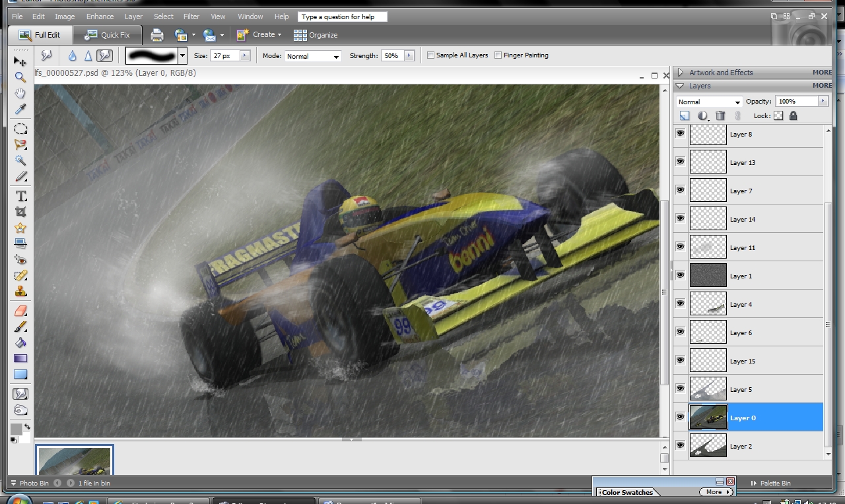
Task: Lock transparent pixels checkerboard button
Action: 778,115
